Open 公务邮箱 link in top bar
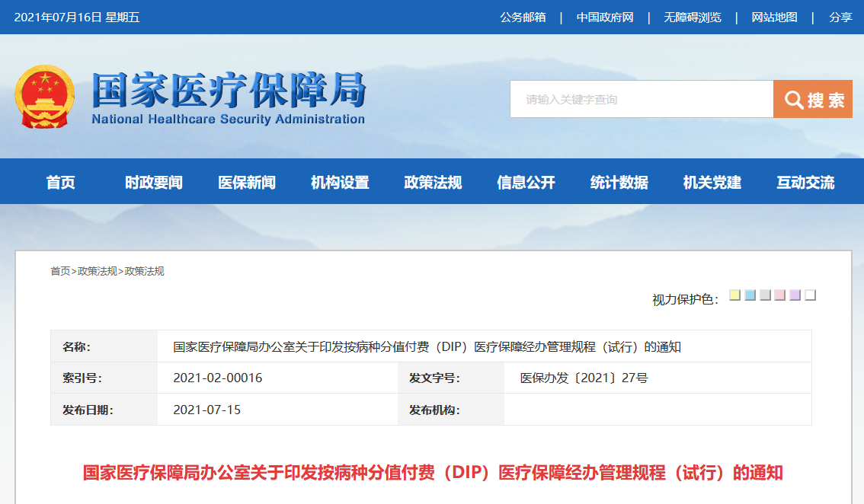The width and height of the screenshot is (864, 504). tap(523, 18)
